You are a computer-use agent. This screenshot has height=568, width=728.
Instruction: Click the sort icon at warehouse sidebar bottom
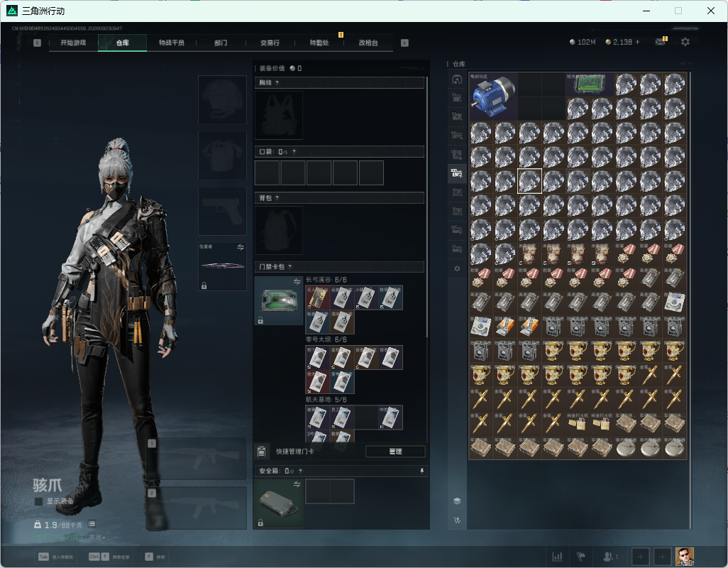coord(457,520)
